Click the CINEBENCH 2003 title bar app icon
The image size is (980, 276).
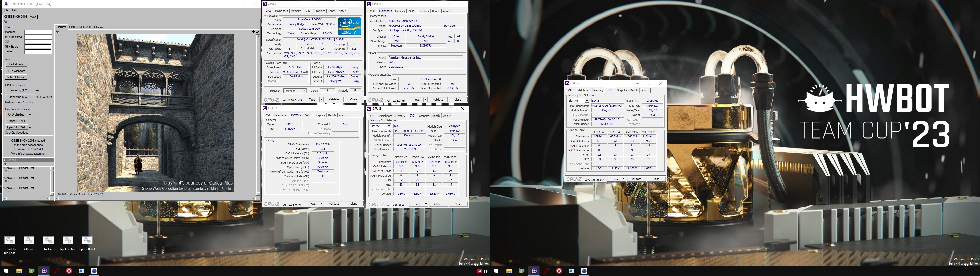point(6,4)
